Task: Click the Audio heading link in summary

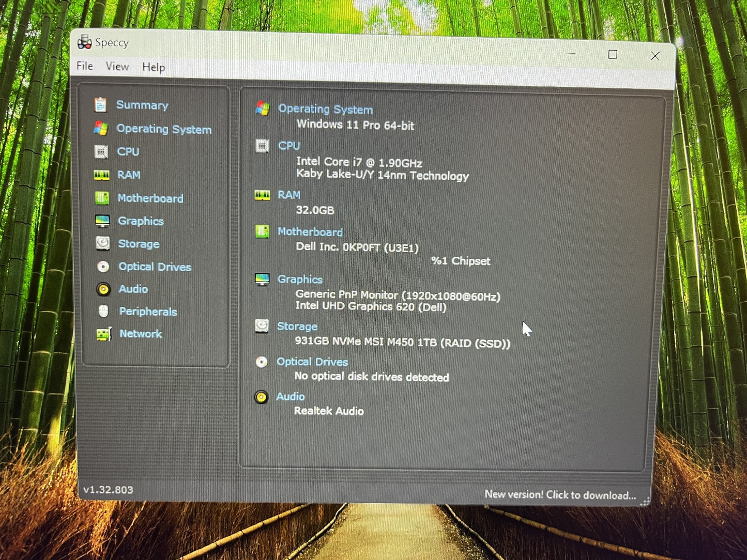Action: pos(291,396)
